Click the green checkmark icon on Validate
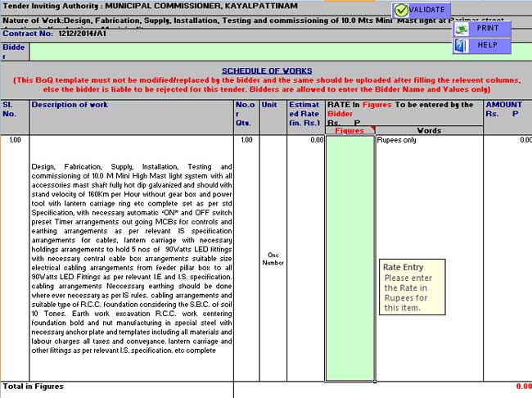 (401, 11)
